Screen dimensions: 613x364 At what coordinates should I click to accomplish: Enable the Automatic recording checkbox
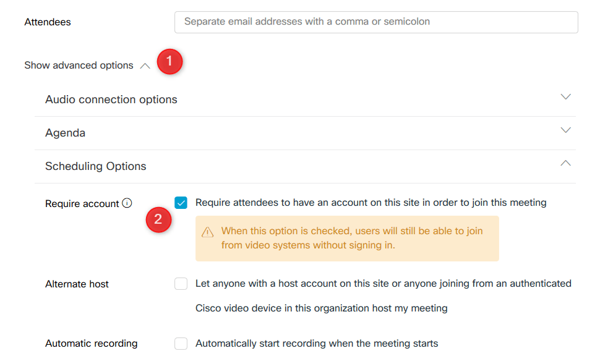point(181,344)
